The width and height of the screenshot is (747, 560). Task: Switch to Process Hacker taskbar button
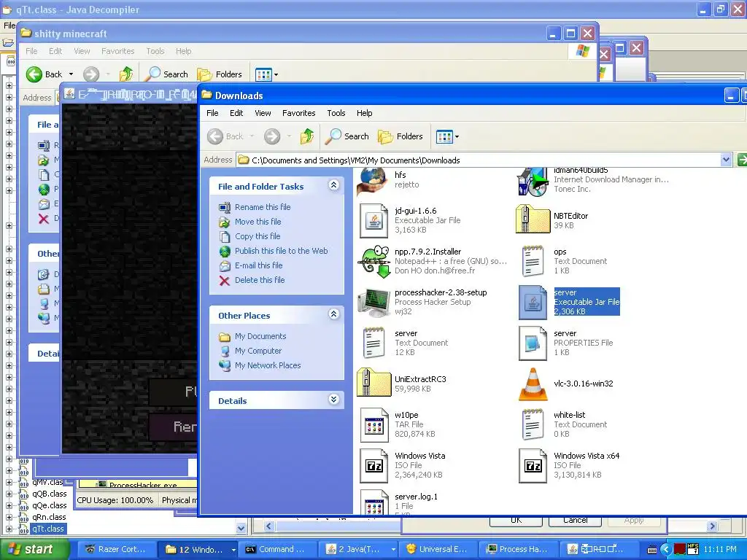pos(517,549)
